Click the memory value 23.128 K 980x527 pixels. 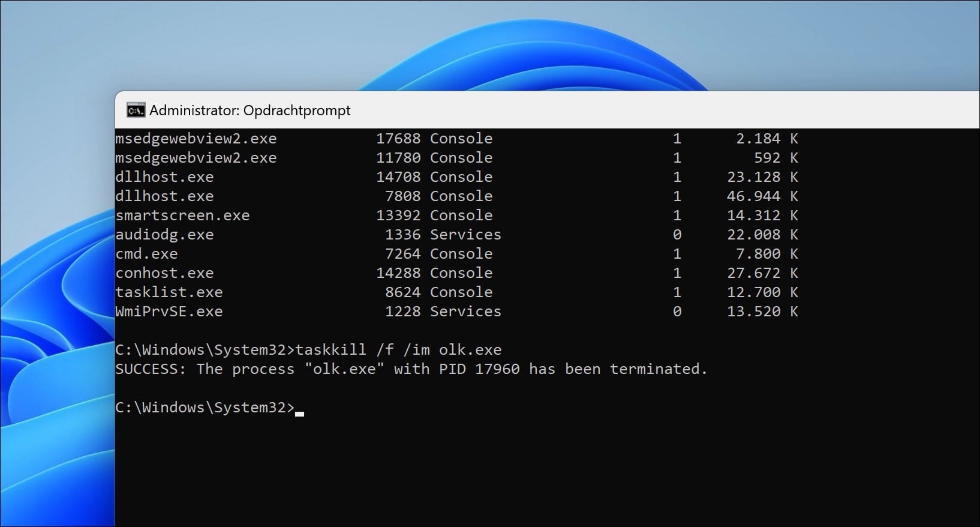(762, 177)
